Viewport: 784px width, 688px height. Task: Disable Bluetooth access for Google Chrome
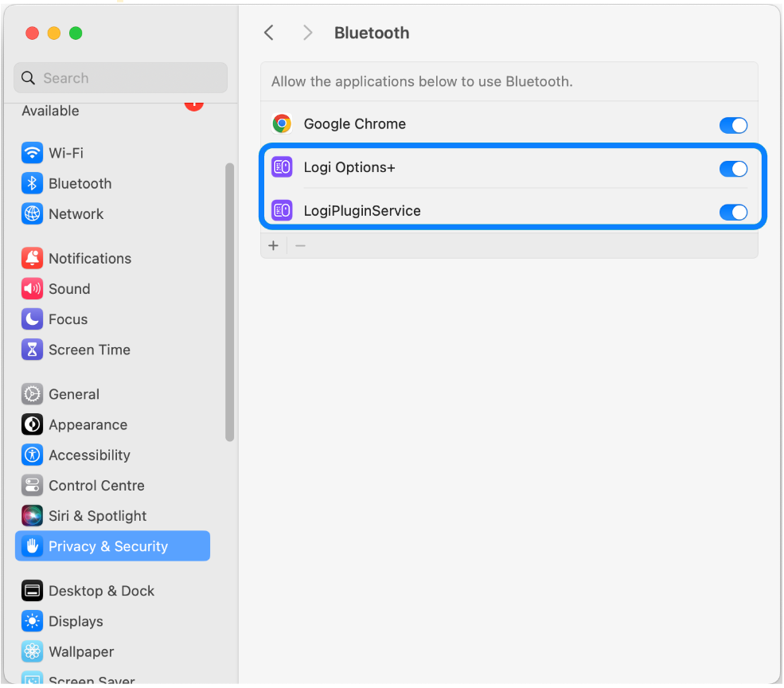(x=733, y=125)
